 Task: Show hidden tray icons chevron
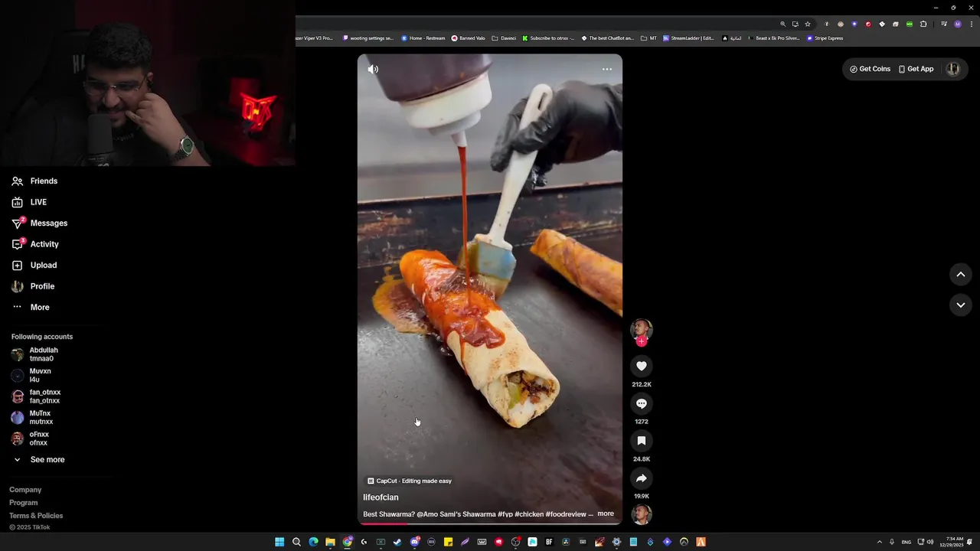pyautogui.click(x=879, y=542)
